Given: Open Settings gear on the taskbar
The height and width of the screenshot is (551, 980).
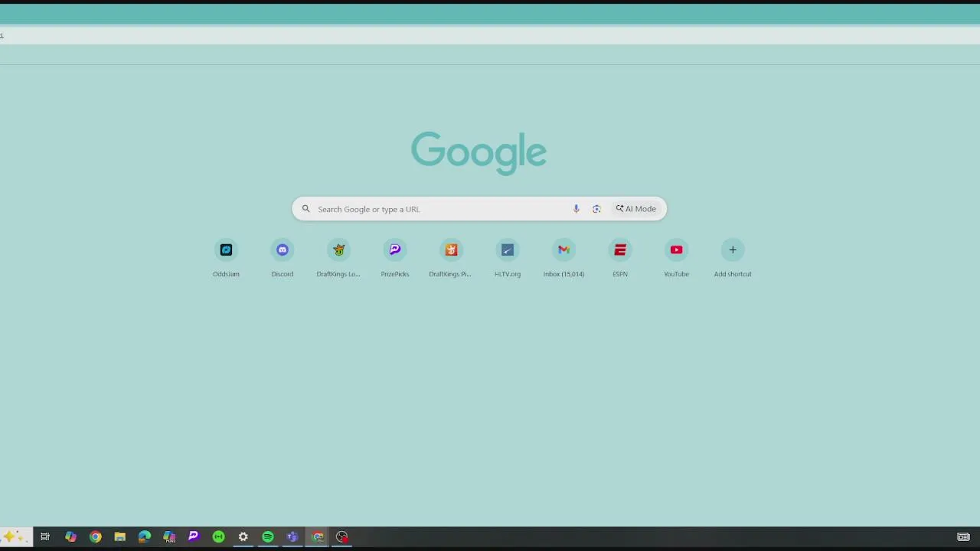Looking at the screenshot, I should [243, 537].
